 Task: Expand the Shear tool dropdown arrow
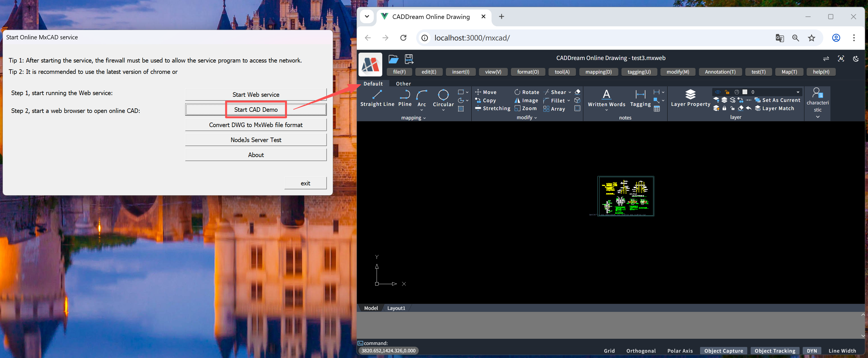(x=569, y=92)
